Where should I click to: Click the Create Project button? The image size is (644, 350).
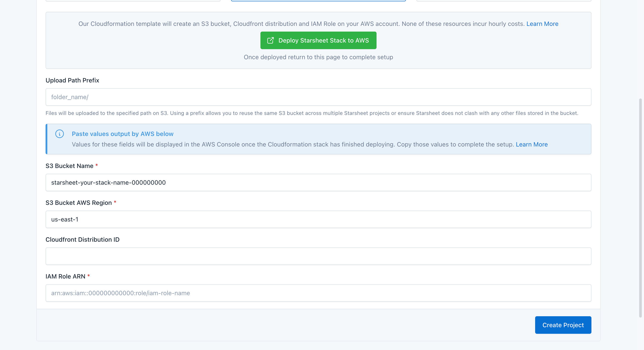pyautogui.click(x=563, y=325)
